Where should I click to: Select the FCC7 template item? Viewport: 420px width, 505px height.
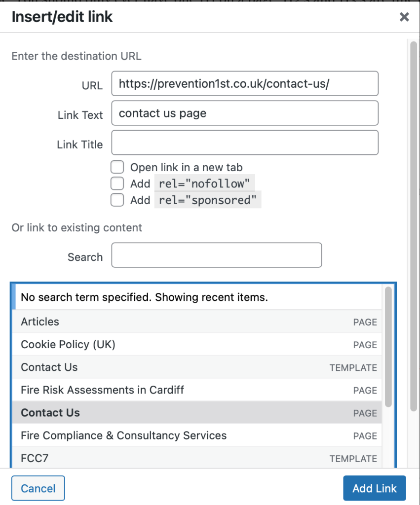pyautogui.click(x=197, y=459)
